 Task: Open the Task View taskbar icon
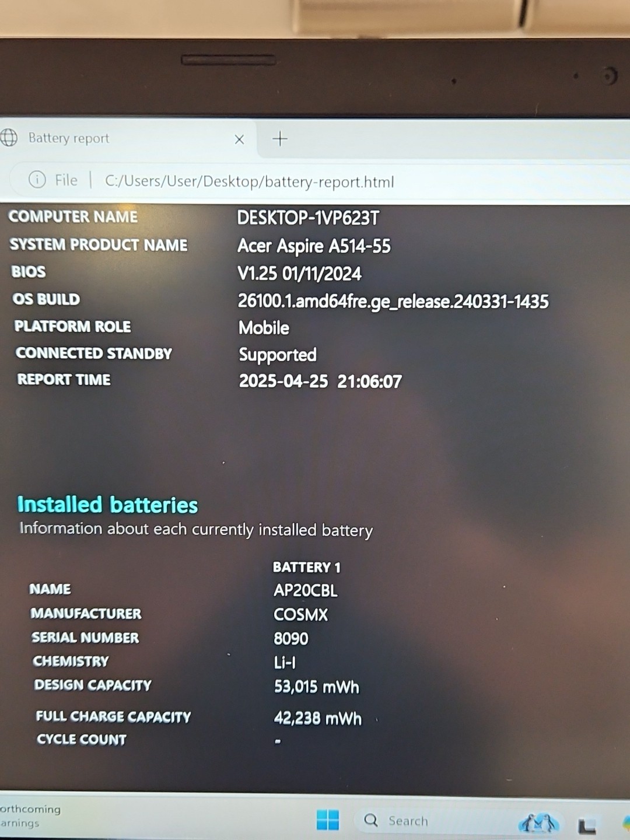pos(587,825)
